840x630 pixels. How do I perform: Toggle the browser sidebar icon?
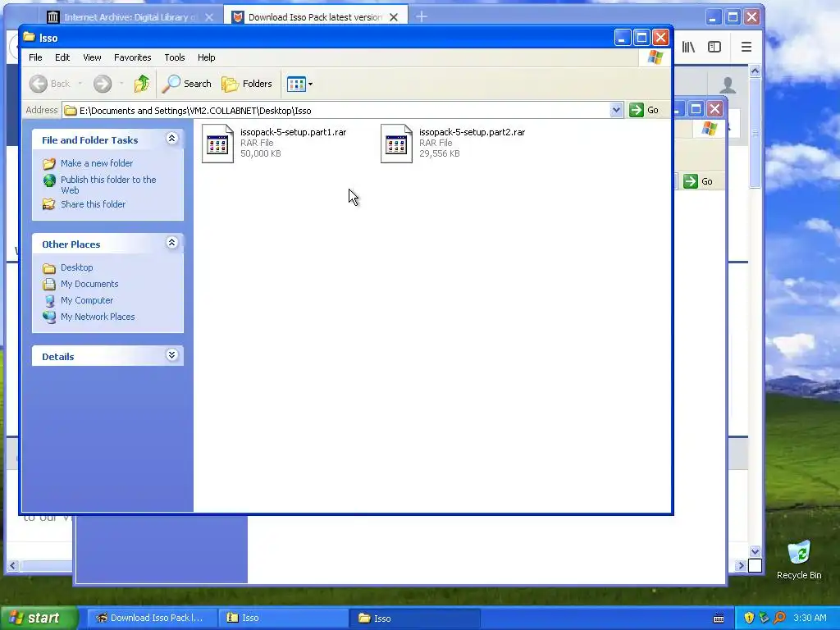[714, 47]
